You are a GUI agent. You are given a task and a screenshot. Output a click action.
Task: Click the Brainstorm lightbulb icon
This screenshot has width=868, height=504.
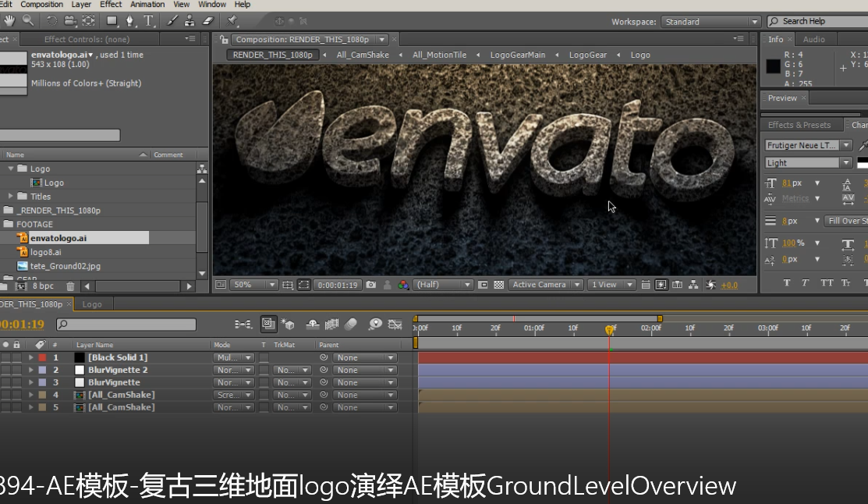tap(375, 324)
